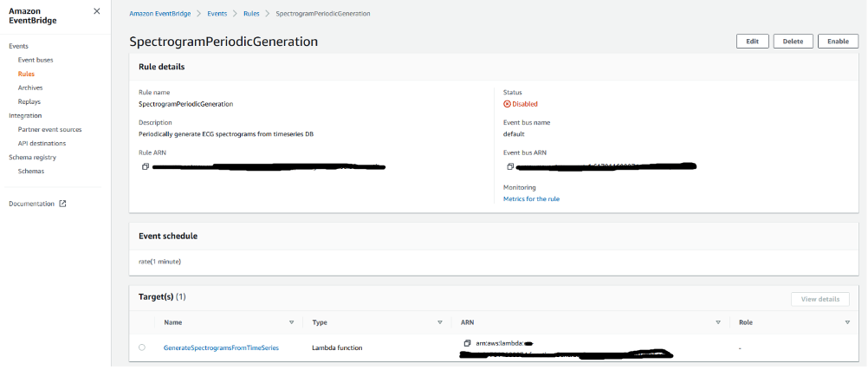This screenshot has height=370, width=868.
Task: Copy the Lambda target ARN
Action: pyautogui.click(x=467, y=343)
